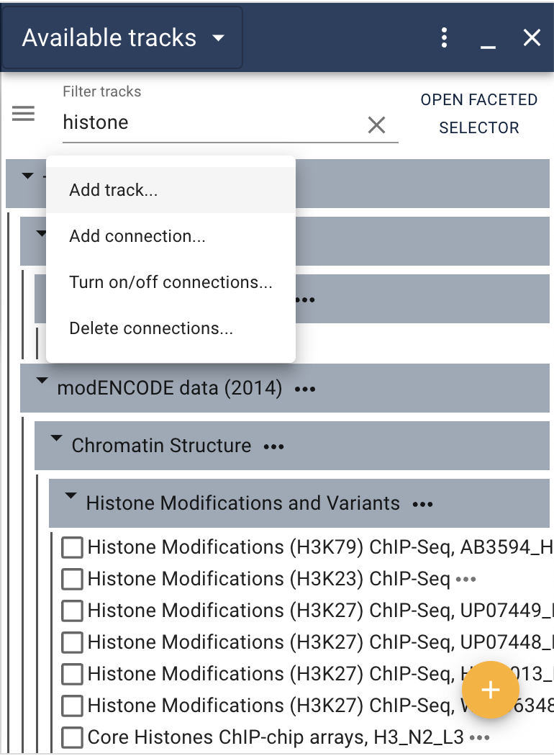Open options for modENCODE data (2014) category
Screen dimensions: 554x756
click(305, 390)
